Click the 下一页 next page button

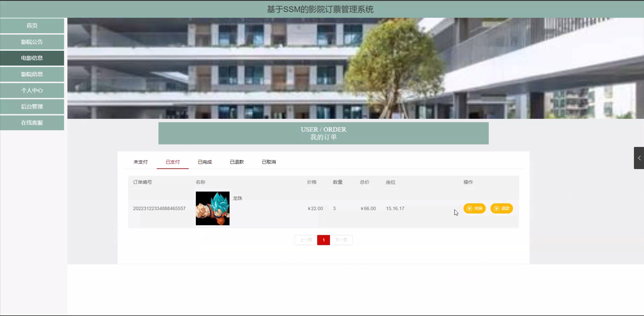pos(341,240)
